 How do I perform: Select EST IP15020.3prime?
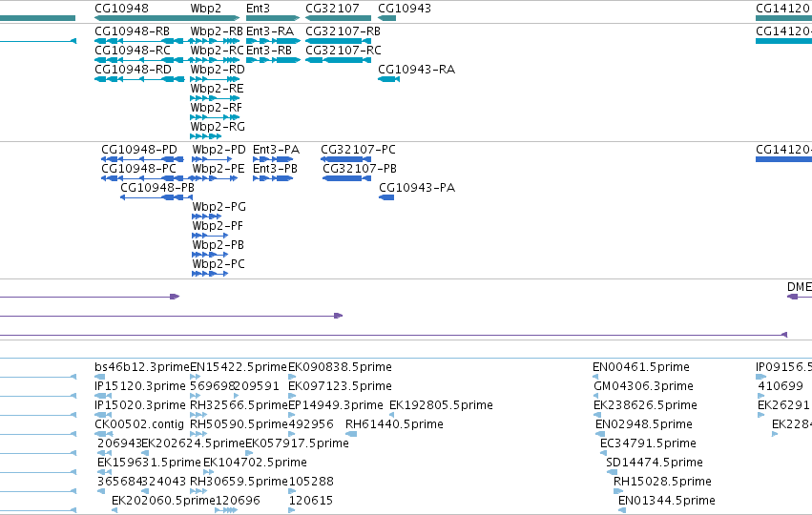pyautogui.click(x=102, y=415)
